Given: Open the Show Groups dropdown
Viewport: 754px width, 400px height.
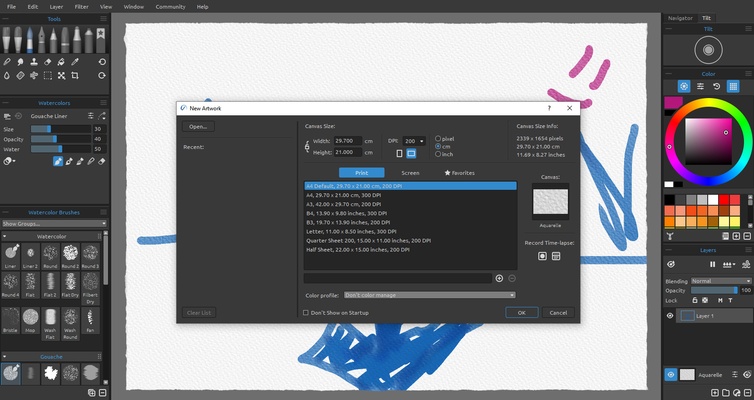Looking at the screenshot, I should click(54, 224).
